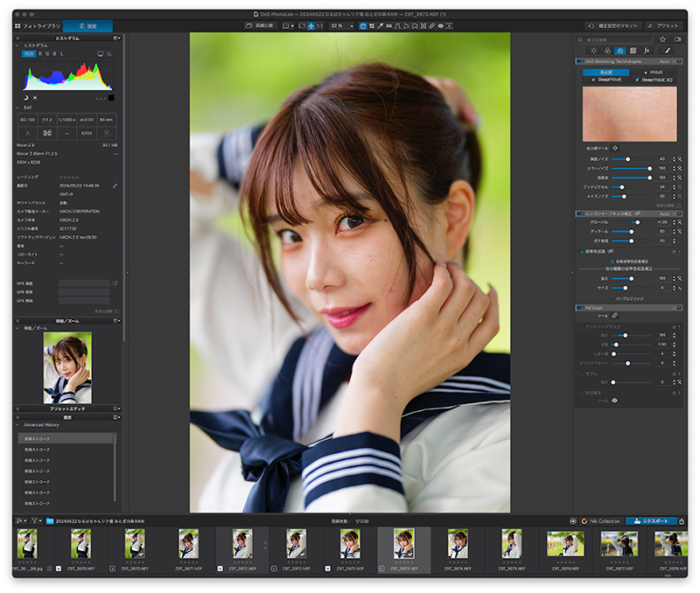
Task: Click the Reset corrections (補正設定のリセット) button
Action: [614, 26]
